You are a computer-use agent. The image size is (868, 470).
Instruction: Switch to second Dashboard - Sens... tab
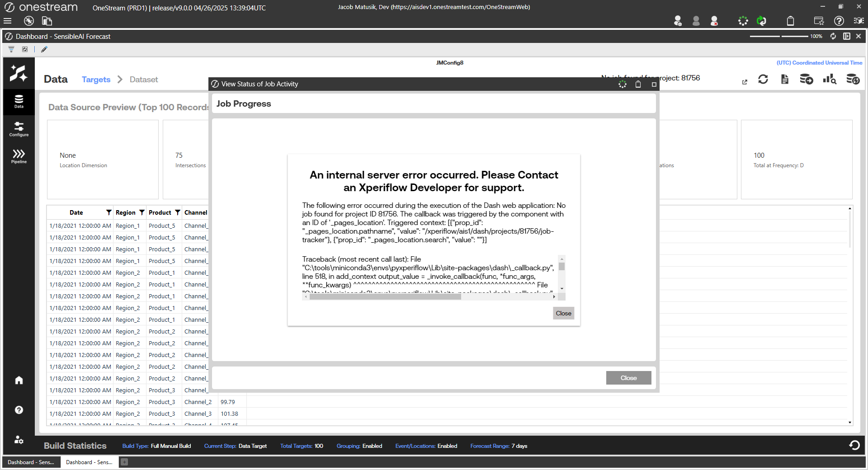click(x=89, y=462)
